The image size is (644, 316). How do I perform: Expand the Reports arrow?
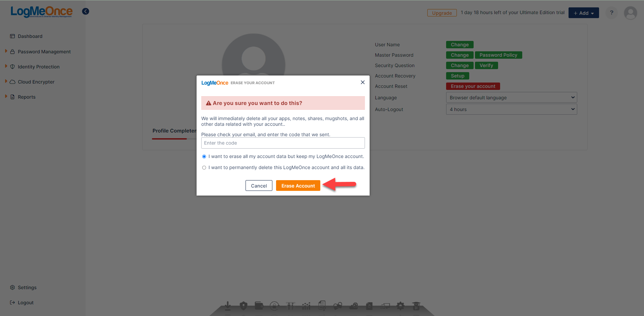(6, 96)
